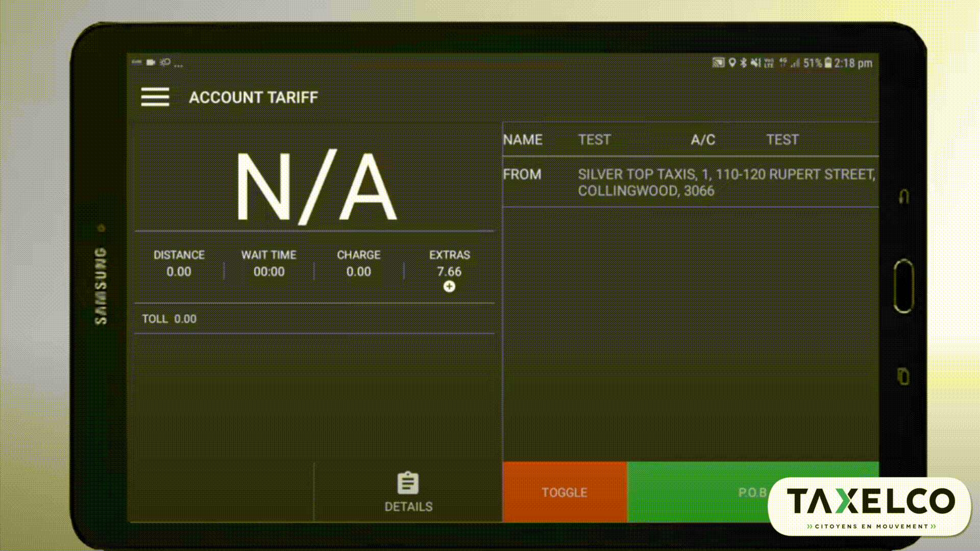This screenshot has height=551, width=980.
Task: Tap the Name Test field
Action: coord(594,140)
